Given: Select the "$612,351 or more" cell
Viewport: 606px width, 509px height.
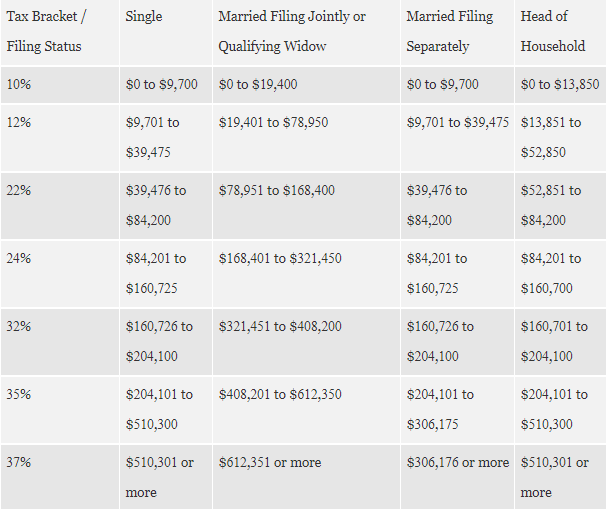Looking at the screenshot, I should point(270,462).
